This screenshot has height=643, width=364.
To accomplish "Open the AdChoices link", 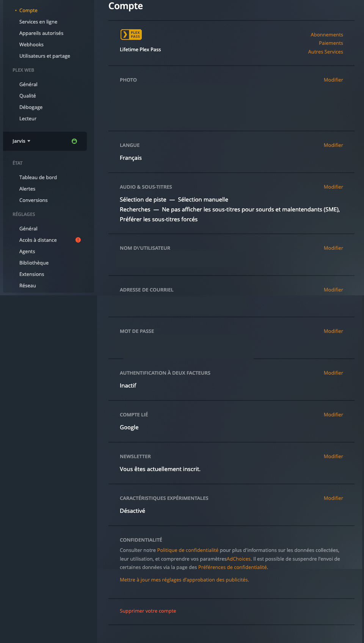I will (x=238, y=559).
